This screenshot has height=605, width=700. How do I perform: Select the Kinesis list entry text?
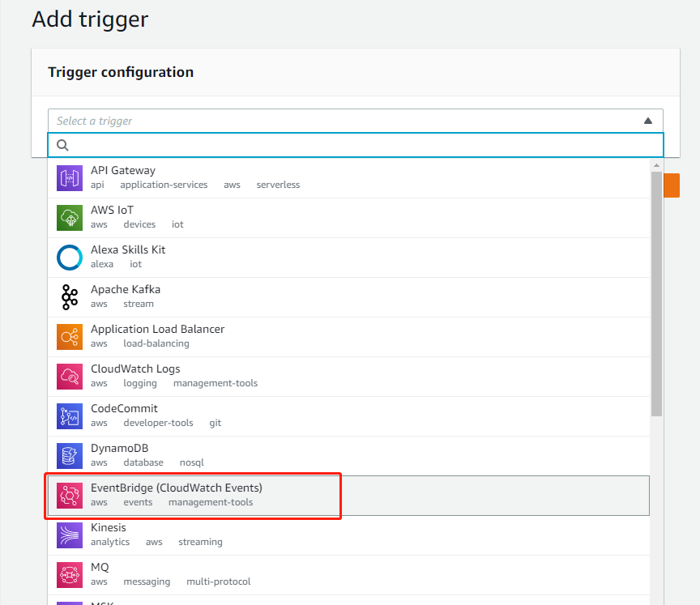pos(109,527)
